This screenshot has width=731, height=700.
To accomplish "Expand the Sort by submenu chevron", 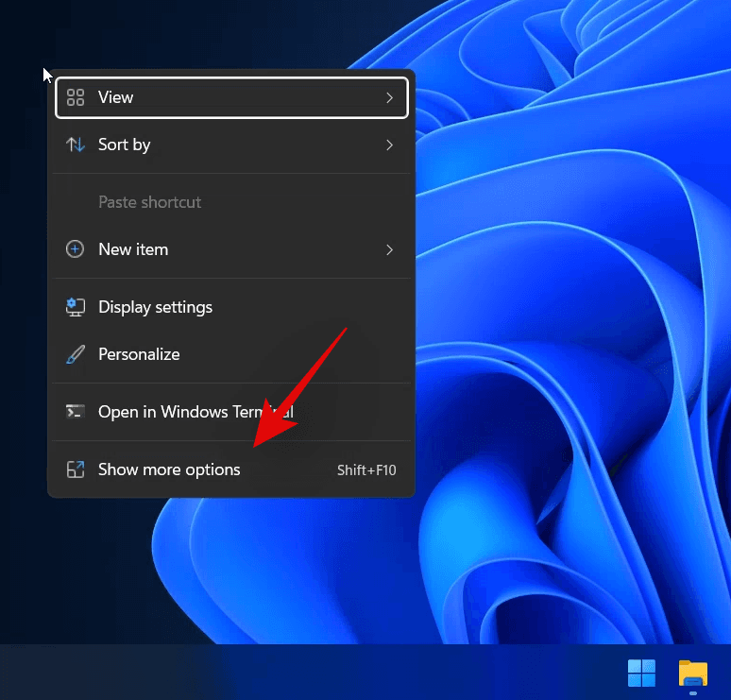I will click(x=390, y=145).
